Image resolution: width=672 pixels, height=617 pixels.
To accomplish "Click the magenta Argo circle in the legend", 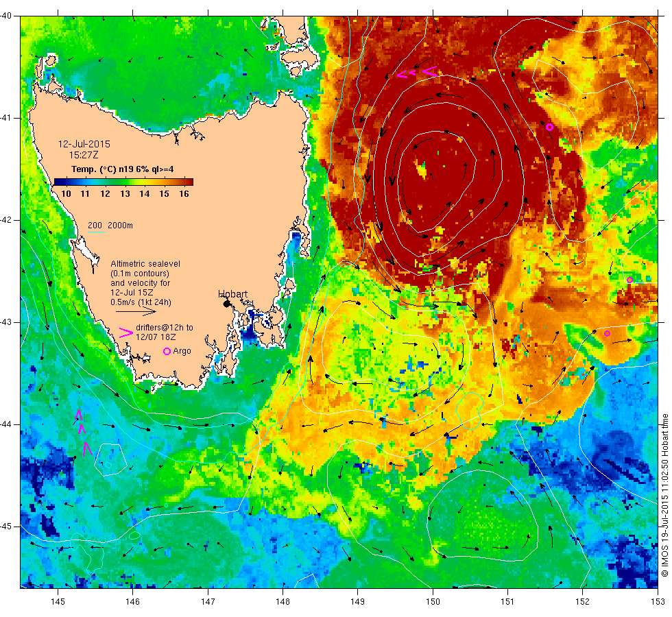I will (167, 351).
